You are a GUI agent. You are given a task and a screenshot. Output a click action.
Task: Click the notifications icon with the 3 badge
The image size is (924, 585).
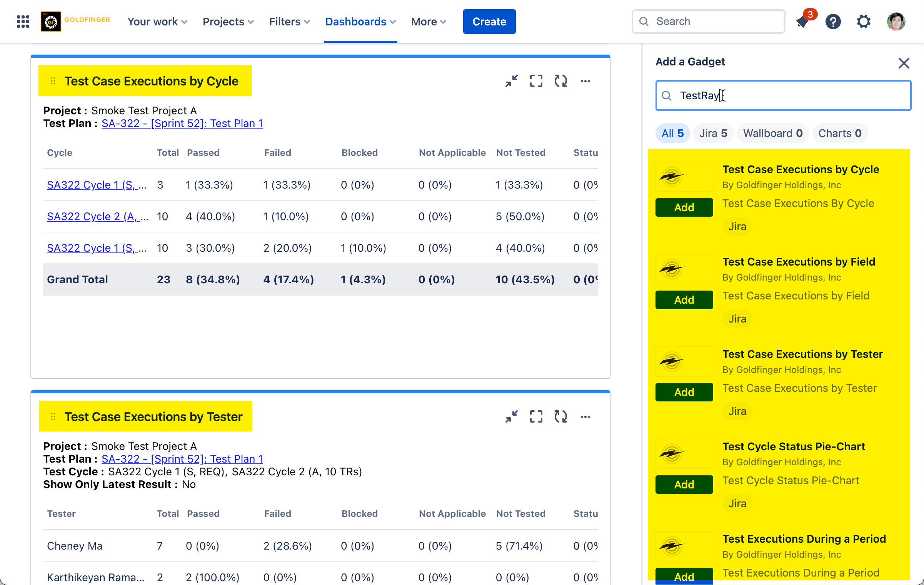pyautogui.click(x=803, y=22)
